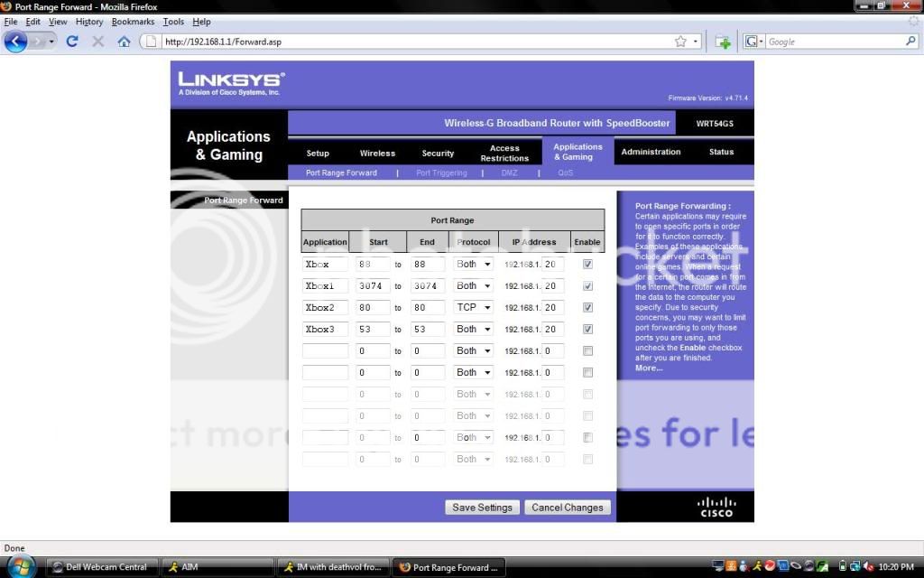This screenshot has width=924, height=578.
Task: Follow the More... help link
Action: point(649,368)
